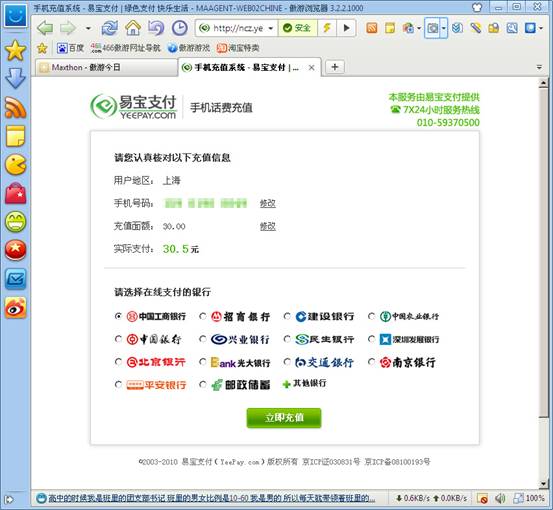The width and height of the screenshot is (553, 510).
Task: Expand the tab list dropdown arrow
Action: tap(539, 67)
